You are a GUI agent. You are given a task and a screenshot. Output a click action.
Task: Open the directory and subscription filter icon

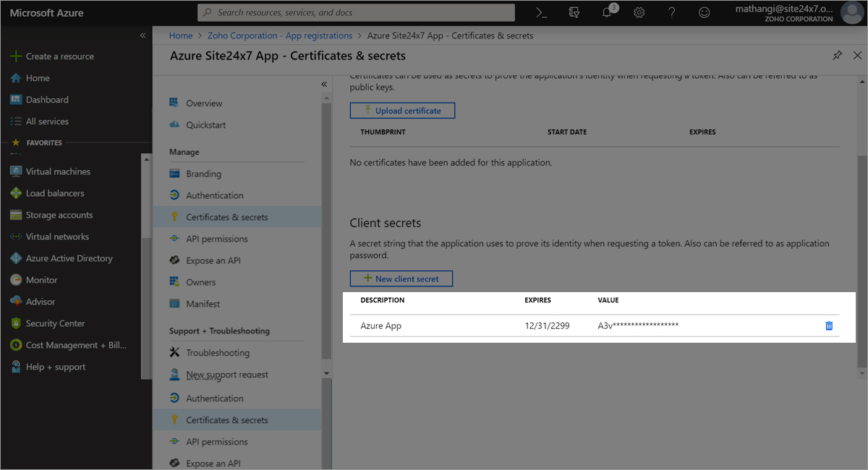(574, 12)
